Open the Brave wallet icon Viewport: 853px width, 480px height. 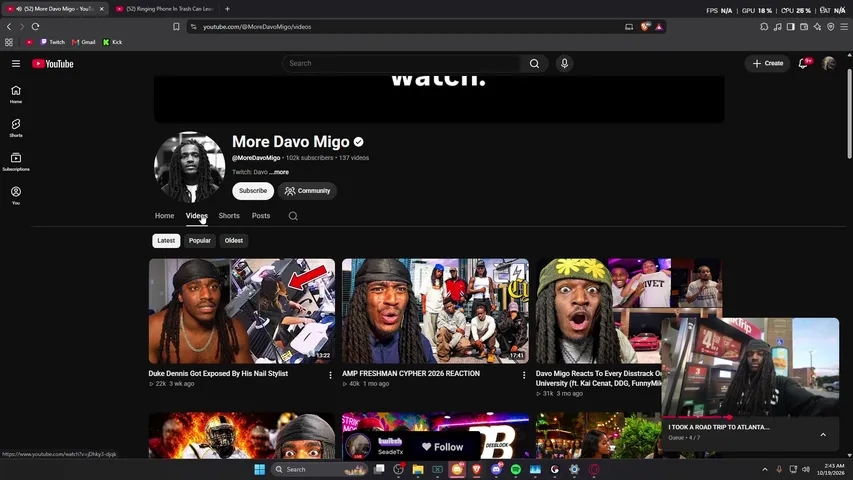click(x=804, y=27)
